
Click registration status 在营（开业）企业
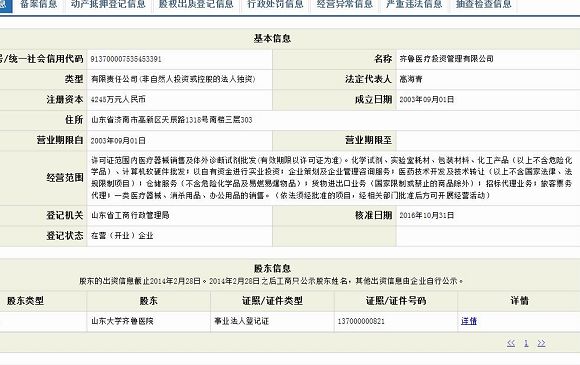pyautogui.click(x=122, y=236)
